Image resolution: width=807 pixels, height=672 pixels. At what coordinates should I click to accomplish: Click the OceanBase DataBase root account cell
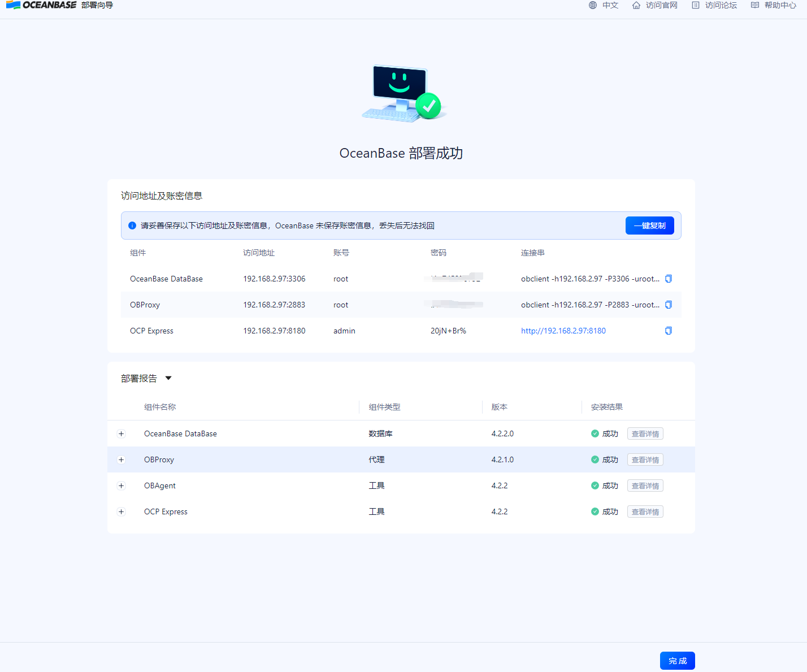tap(341, 279)
